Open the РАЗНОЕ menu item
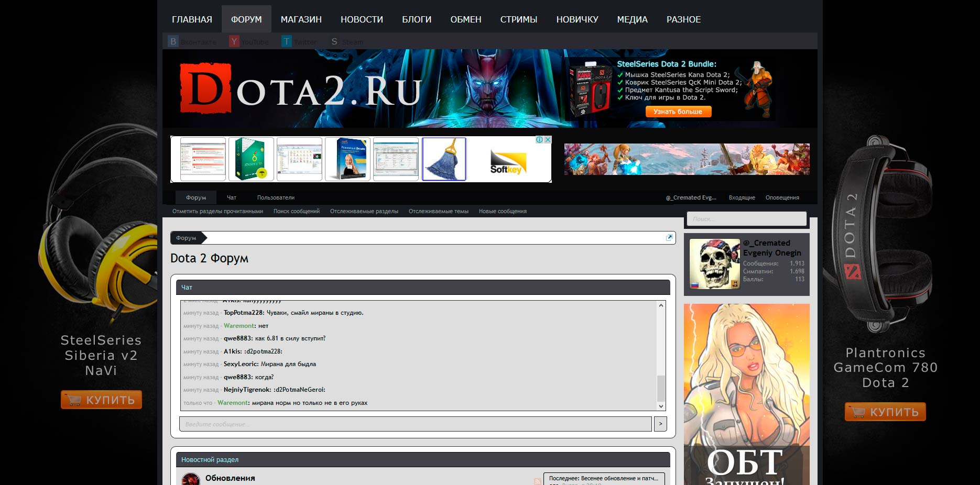 (x=683, y=19)
